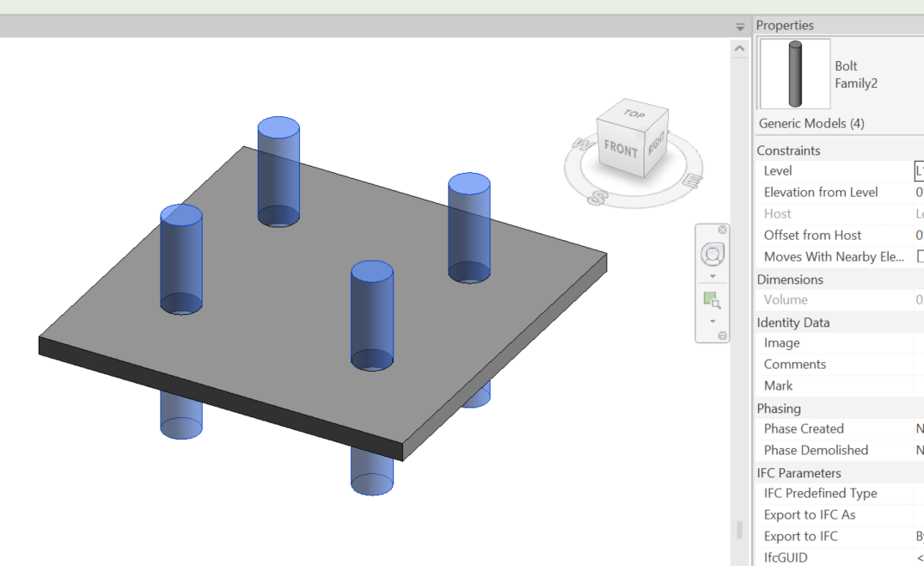Select the Level value in Constraints

(x=918, y=170)
